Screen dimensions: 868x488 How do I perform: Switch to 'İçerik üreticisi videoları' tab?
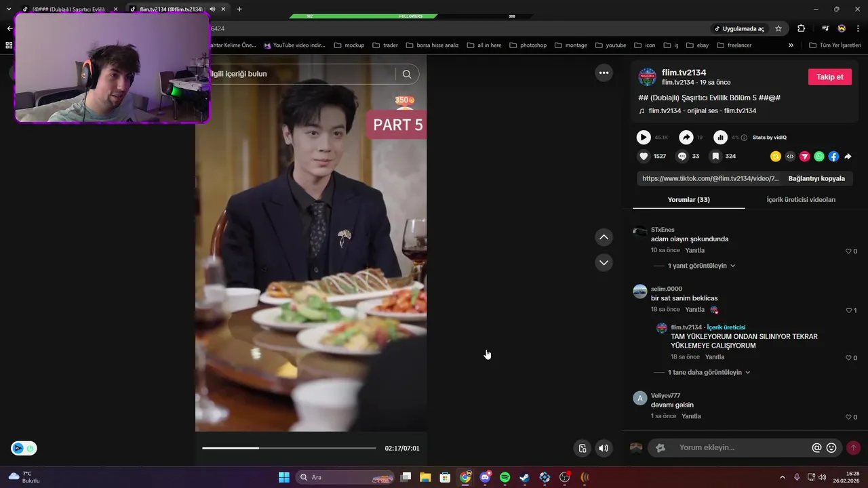tap(801, 200)
